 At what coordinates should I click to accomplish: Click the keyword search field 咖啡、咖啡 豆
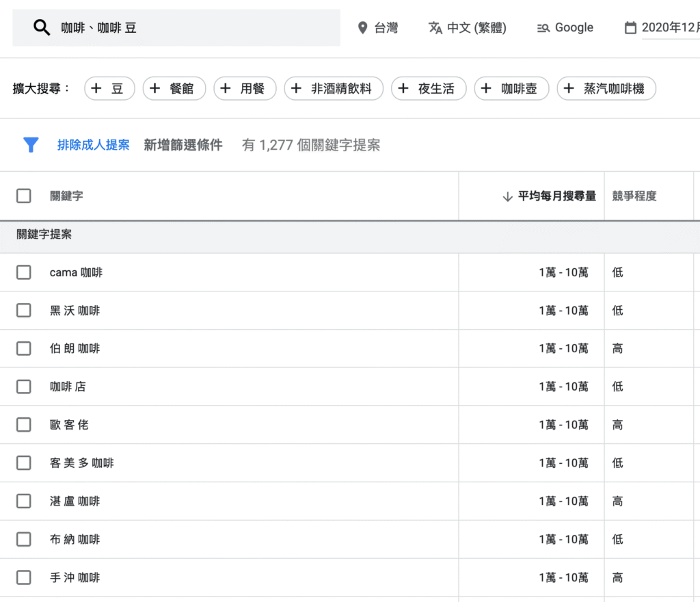176,27
